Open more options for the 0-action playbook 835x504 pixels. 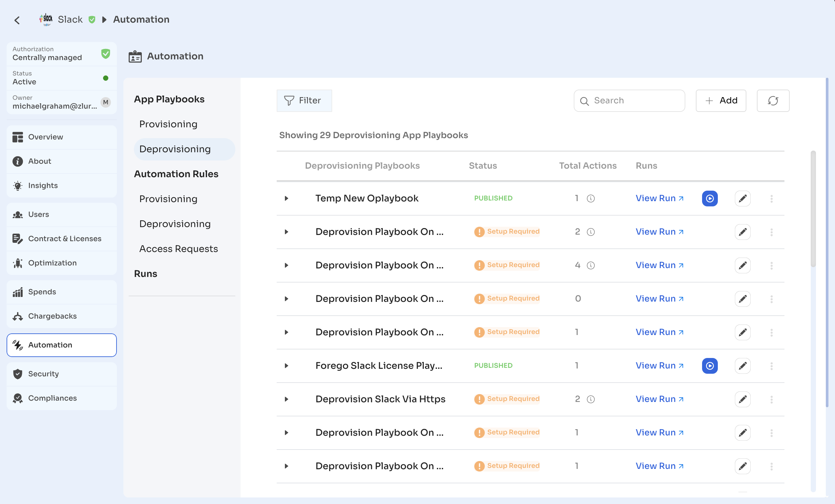(771, 300)
